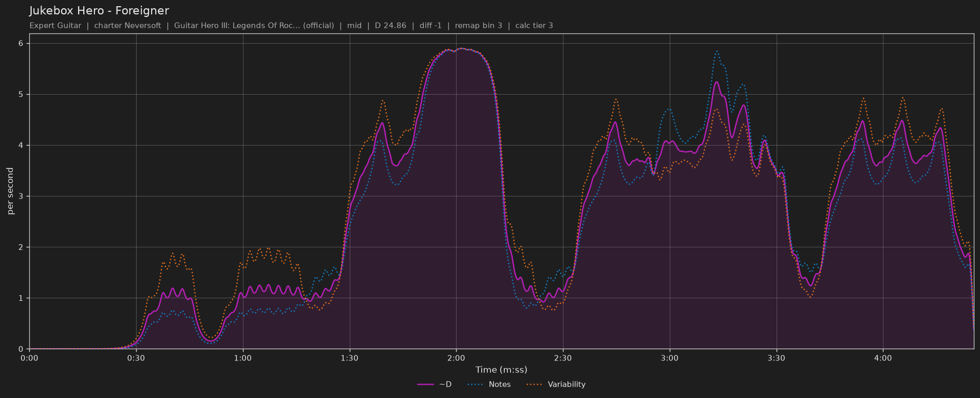Click the 1:00 x-axis tick label
The image size is (980, 398).
(243, 358)
